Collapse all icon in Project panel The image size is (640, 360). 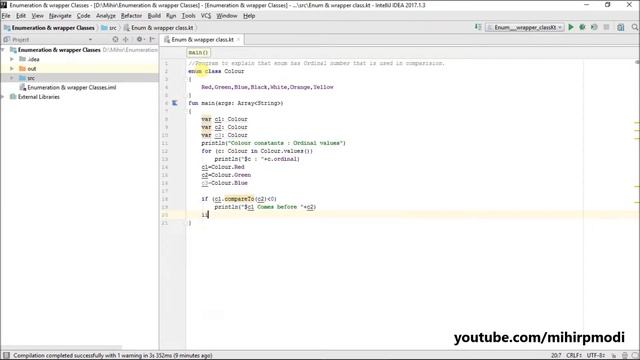126,40
